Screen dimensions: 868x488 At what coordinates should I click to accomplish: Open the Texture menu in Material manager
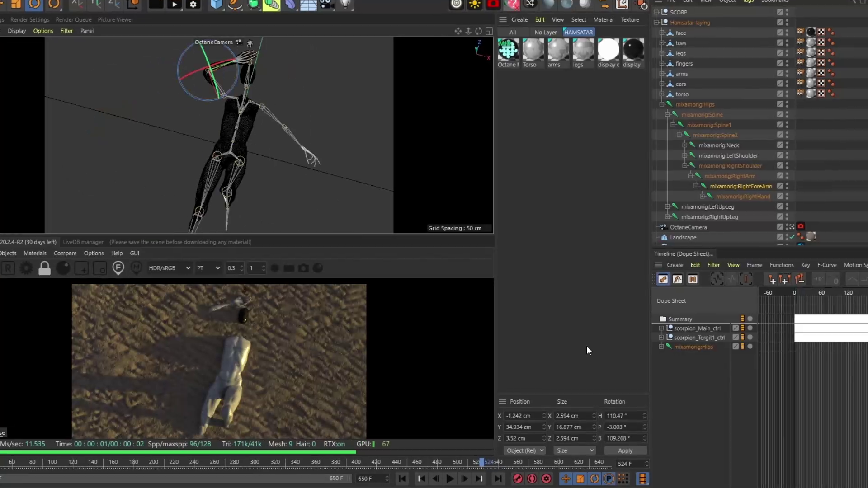tap(629, 19)
